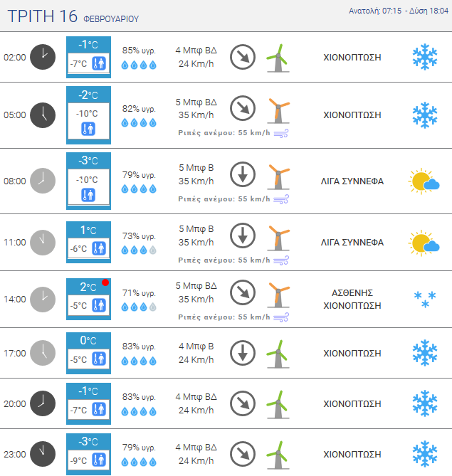Screen dimensions: 452x476
Task: Click the red dot on 14:00 temperature
Action: (105, 283)
